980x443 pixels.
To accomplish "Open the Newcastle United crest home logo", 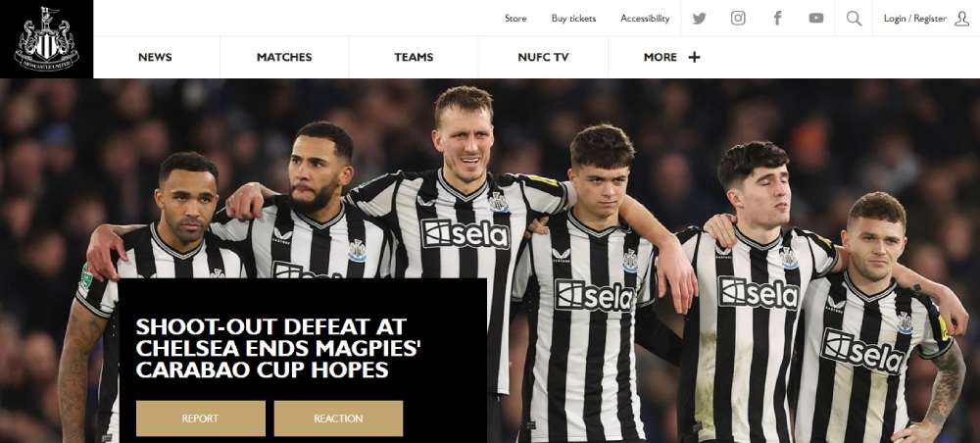I will point(46,39).
